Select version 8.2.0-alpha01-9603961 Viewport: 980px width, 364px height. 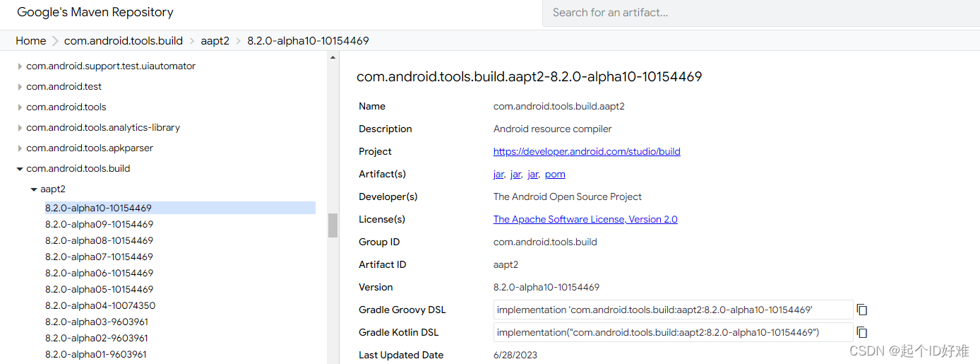[x=96, y=354]
